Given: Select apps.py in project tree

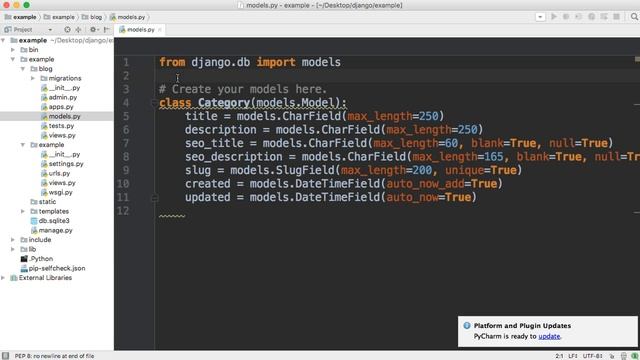Looking at the screenshot, I should (57, 107).
